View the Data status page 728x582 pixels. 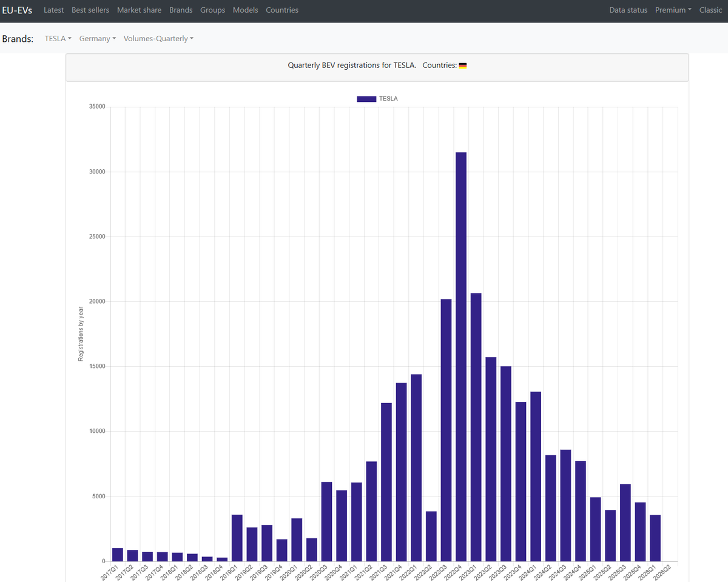(628, 10)
